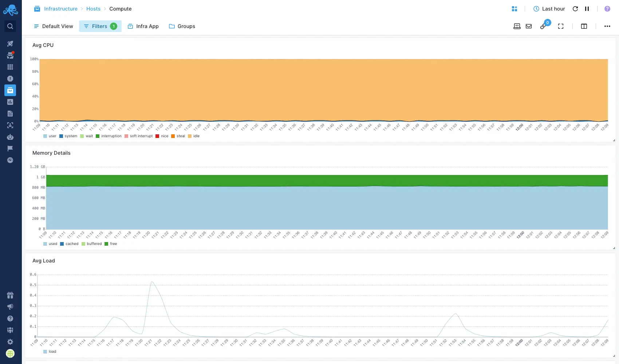619x364 pixels.
Task: Click the email report envelope icon
Action: [x=529, y=26]
